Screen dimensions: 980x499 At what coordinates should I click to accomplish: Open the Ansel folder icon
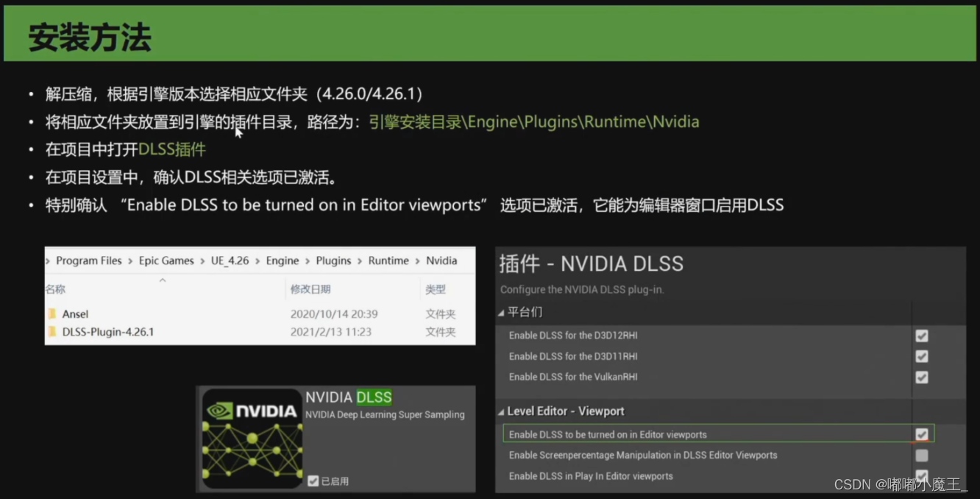(x=52, y=314)
